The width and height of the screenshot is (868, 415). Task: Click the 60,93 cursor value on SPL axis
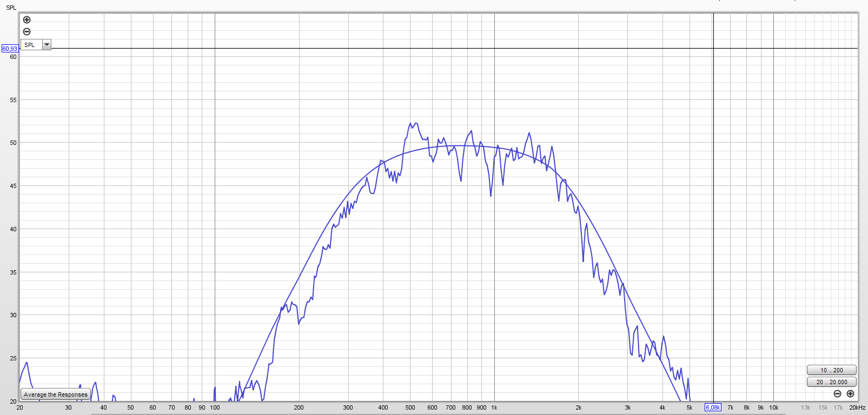pyautogui.click(x=10, y=49)
